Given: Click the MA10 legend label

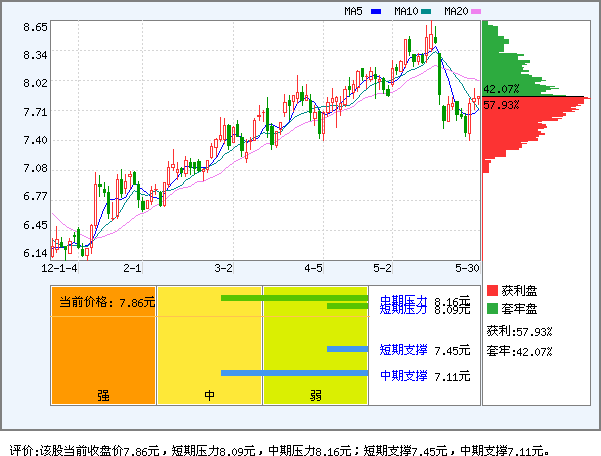Looking at the screenshot, I should [406, 11].
